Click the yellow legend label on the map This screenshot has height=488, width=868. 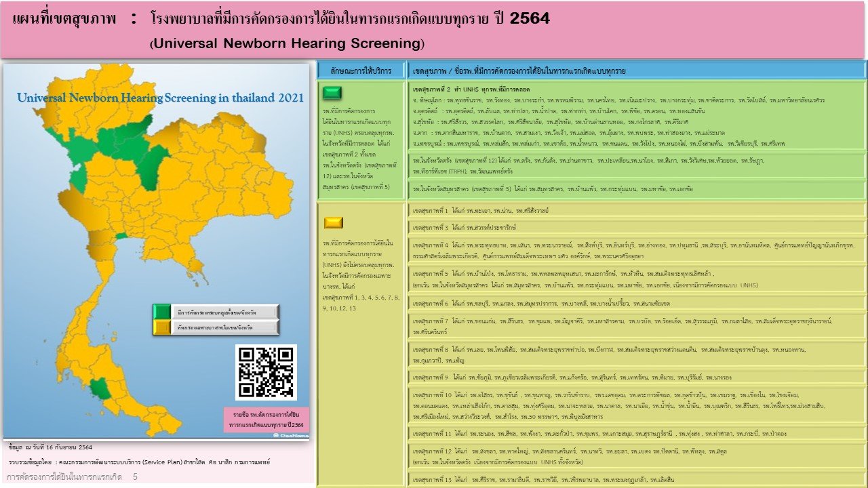click(x=224, y=327)
